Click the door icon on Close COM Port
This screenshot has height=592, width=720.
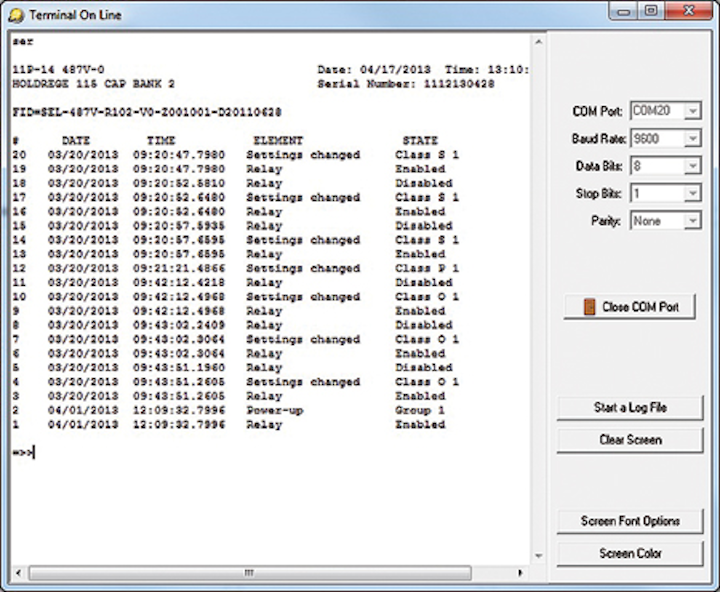click(x=590, y=307)
